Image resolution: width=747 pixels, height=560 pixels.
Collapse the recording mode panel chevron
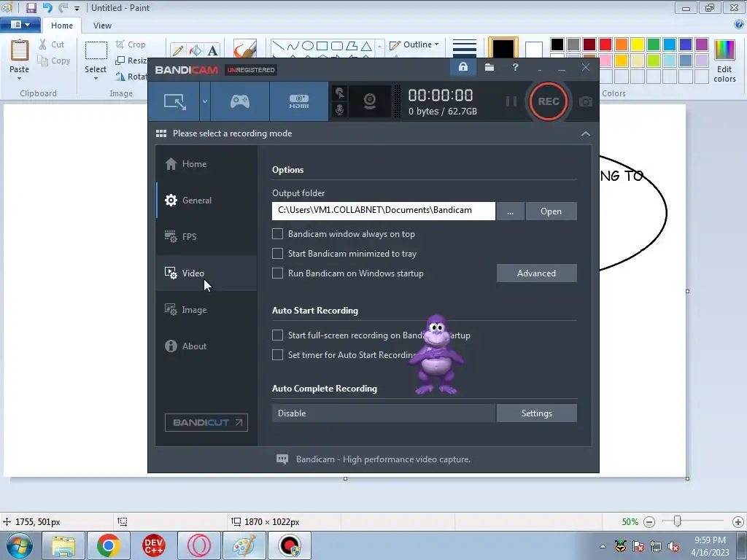(x=586, y=134)
